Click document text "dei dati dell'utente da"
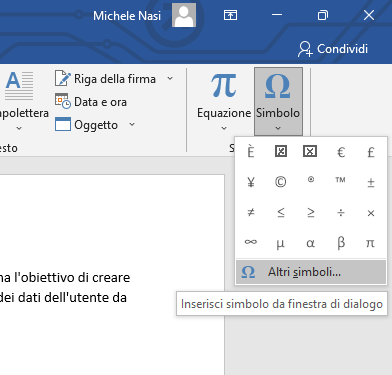The image size is (392, 375). 63,297
